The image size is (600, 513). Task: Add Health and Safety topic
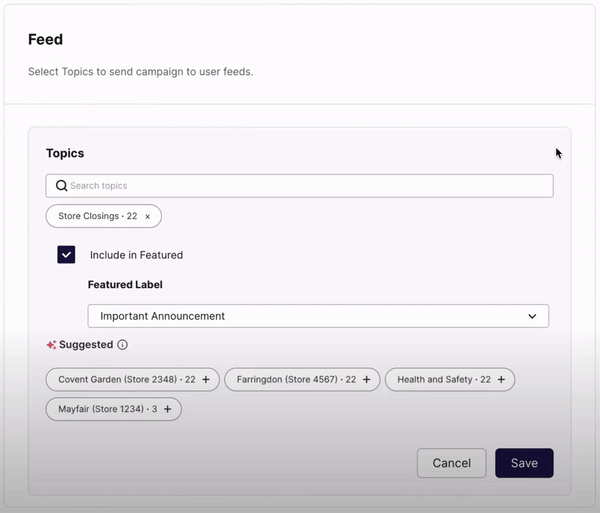[x=501, y=379]
